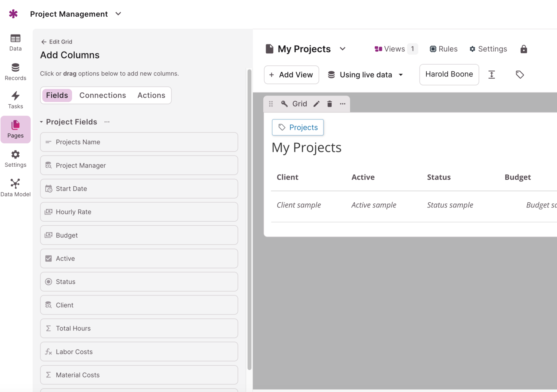
Task: Expand the My Projects page dropdown
Action: pos(342,49)
